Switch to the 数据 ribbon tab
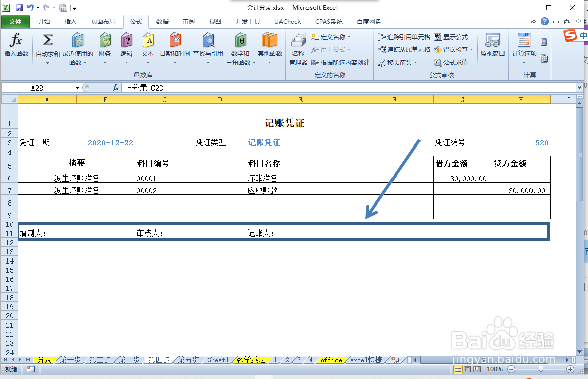Image resolution: width=588 pixels, height=379 pixels. coord(162,21)
